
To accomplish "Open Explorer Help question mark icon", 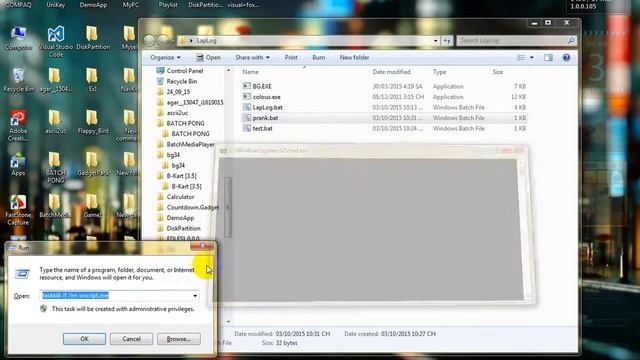I will tap(566, 58).
